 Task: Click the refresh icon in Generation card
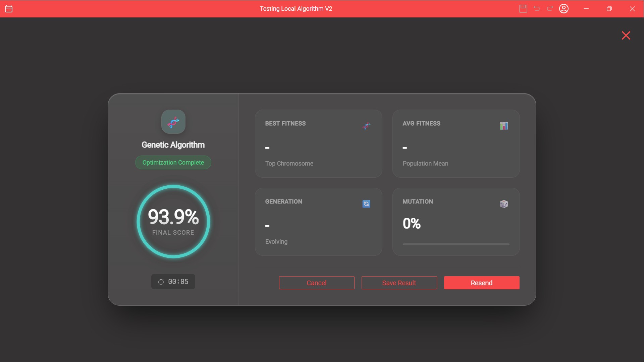[366, 204]
